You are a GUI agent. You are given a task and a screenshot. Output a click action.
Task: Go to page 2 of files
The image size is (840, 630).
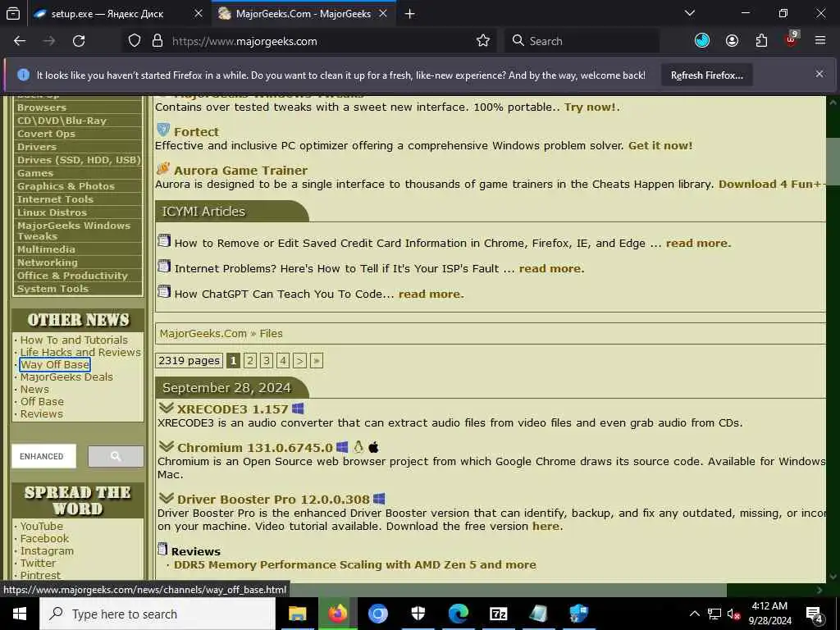point(249,361)
